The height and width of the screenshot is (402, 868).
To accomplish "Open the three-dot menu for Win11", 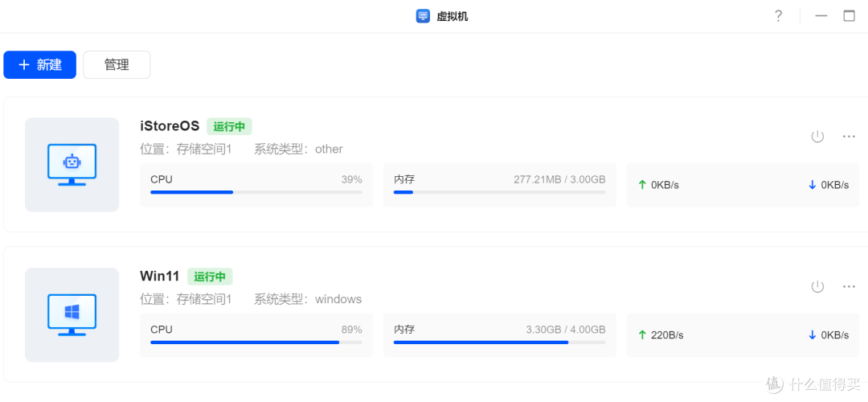I will coord(849,286).
